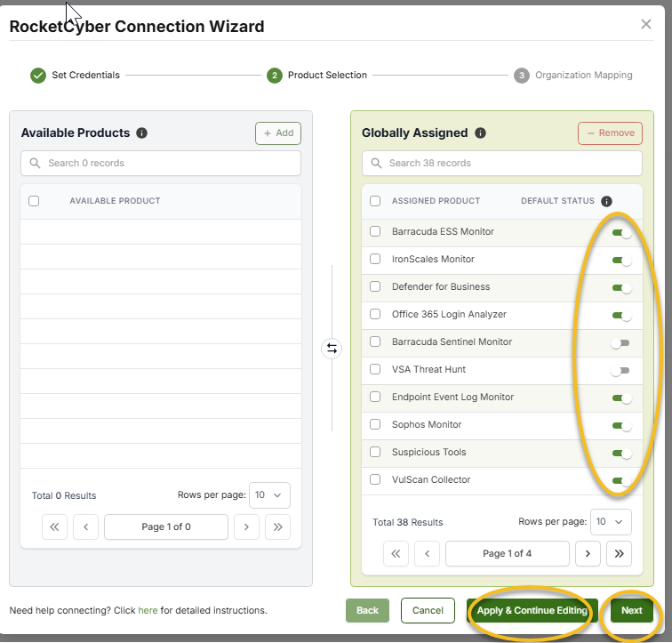The image size is (672, 643).
Task: Focus the Search 38 records field
Action: 502,164
